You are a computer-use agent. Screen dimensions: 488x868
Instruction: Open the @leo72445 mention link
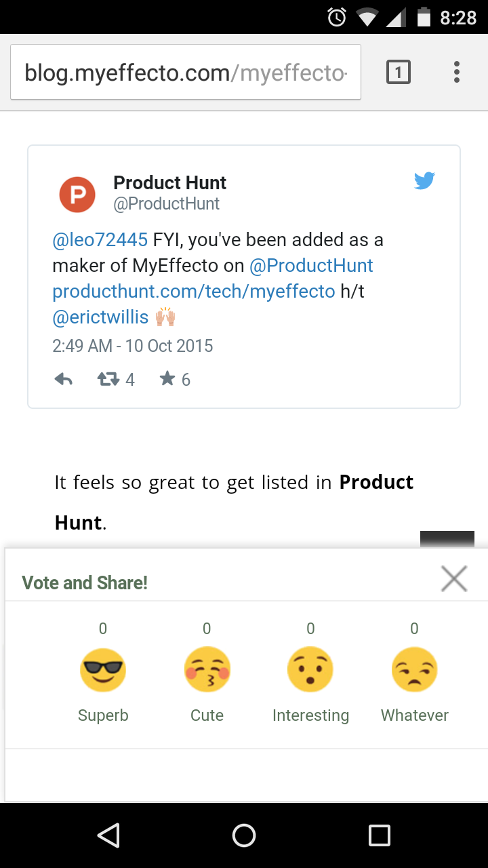(100, 240)
